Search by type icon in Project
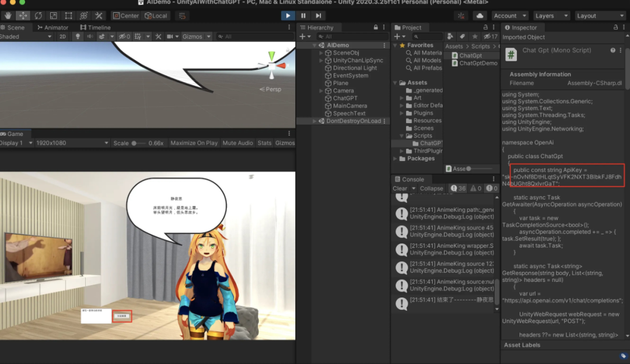 [x=450, y=37]
